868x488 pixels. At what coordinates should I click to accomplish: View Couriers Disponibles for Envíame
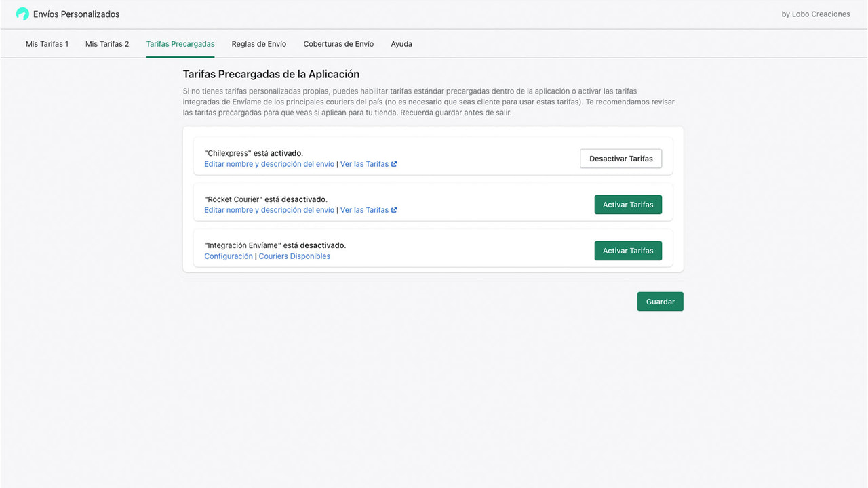click(x=294, y=256)
